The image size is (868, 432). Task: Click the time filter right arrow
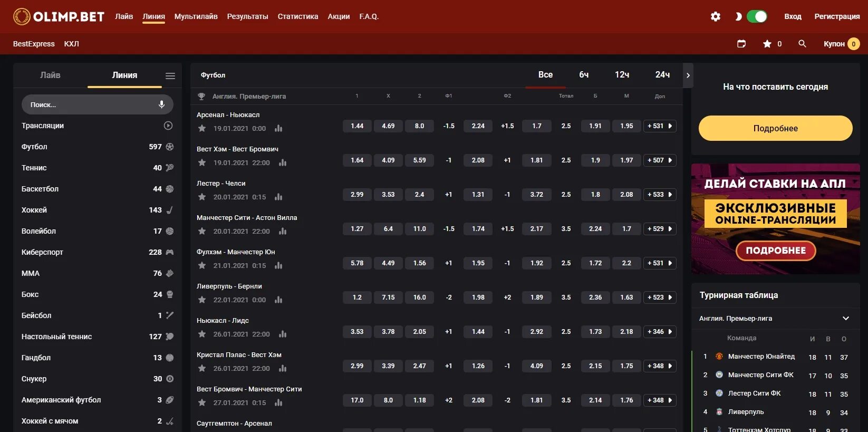688,75
